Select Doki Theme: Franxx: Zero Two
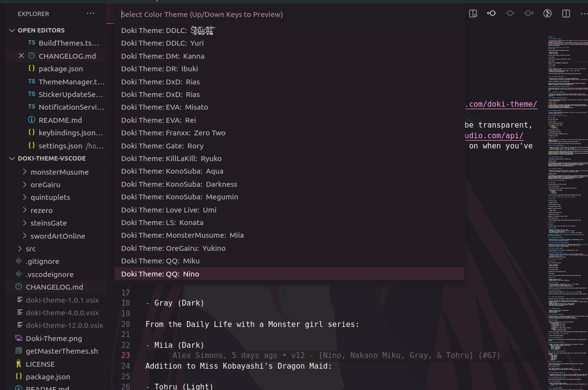This screenshot has height=390, width=588. (x=289, y=132)
